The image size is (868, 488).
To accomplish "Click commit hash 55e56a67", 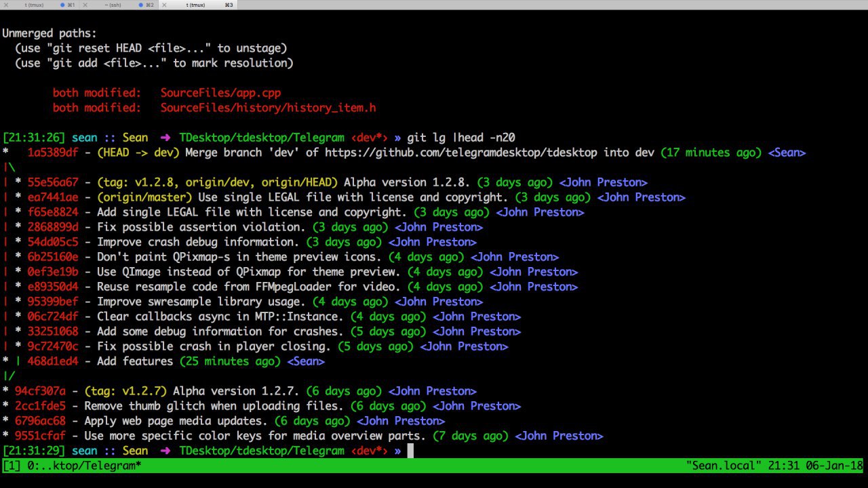I will (x=53, y=182).
